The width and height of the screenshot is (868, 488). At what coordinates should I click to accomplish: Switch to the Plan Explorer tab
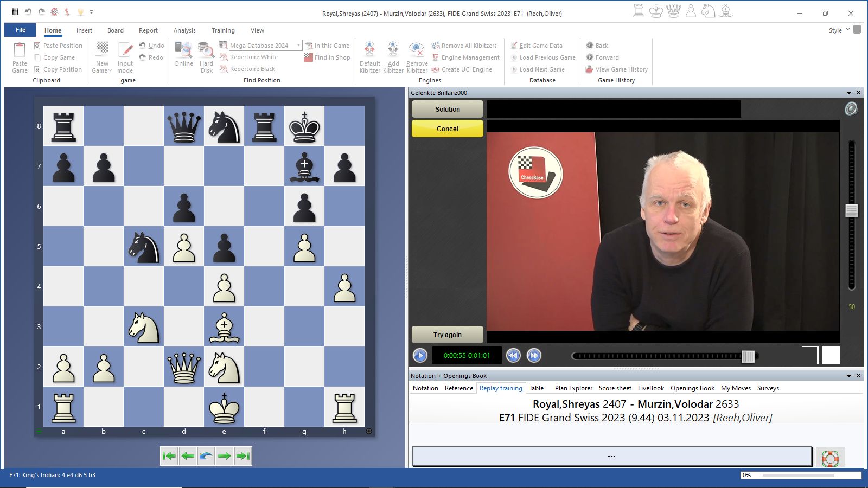(573, 388)
